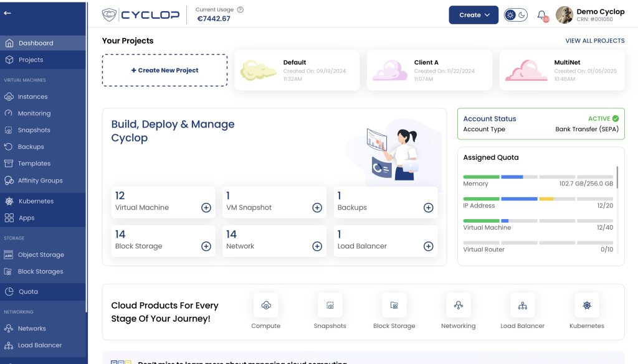The width and height of the screenshot is (638, 364).
Task: Open the MultiNet project card
Action: pos(561,70)
